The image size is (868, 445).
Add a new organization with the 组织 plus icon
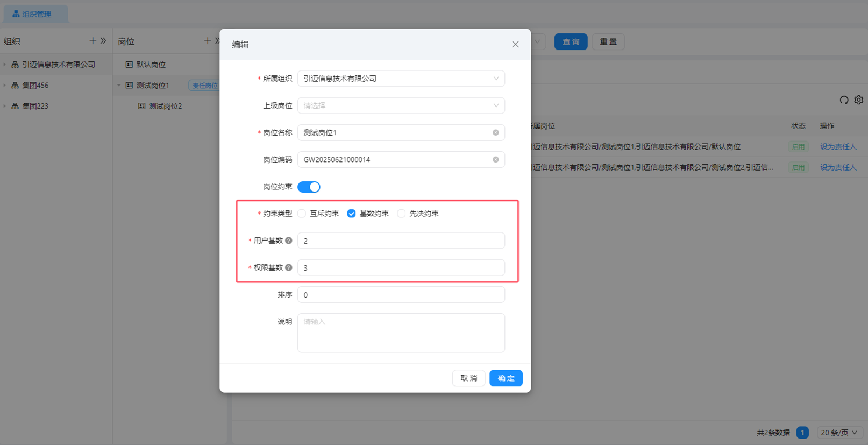click(93, 41)
